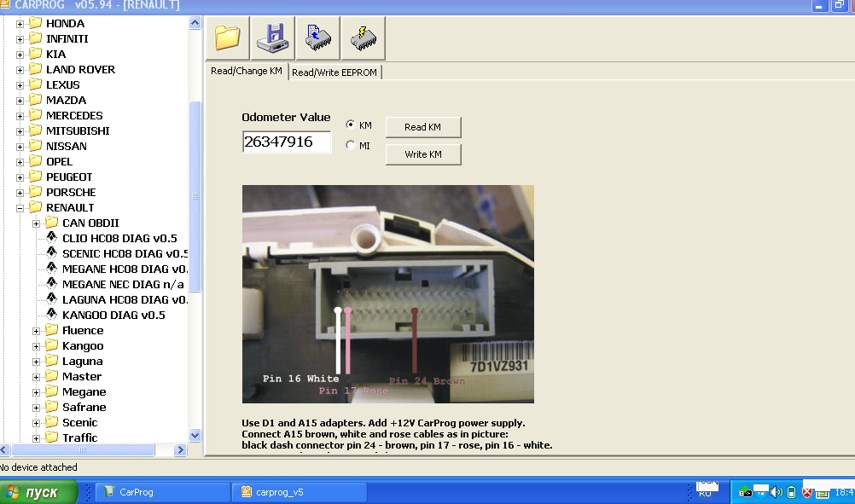The image size is (855, 504).
Task: Select the KM radio button
Action: pyautogui.click(x=351, y=125)
